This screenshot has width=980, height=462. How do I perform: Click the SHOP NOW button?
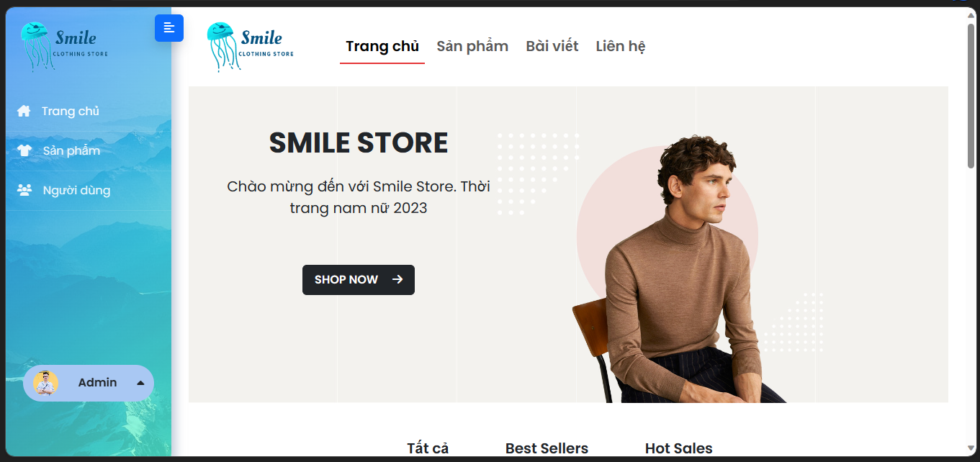tap(359, 280)
